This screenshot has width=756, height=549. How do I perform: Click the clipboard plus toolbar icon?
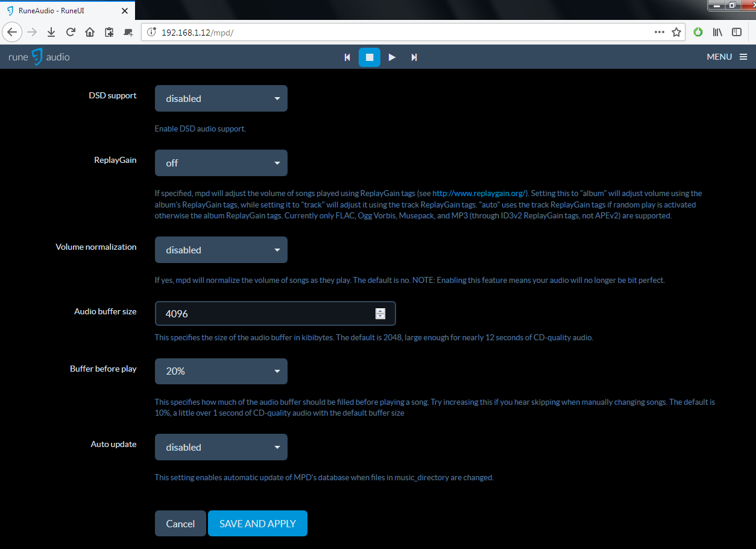pyautogui.click(x=109, y=32)
